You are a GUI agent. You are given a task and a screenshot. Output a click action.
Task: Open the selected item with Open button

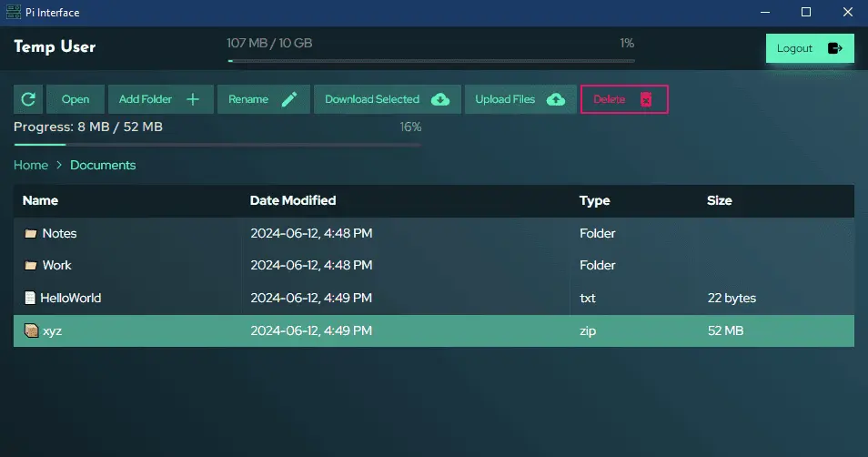tap(76, 99)
